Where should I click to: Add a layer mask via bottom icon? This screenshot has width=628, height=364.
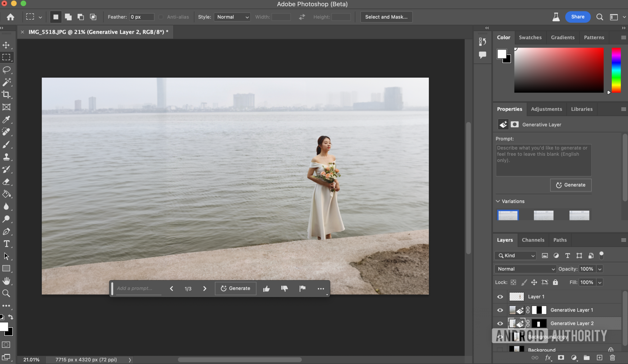(561, 358)
